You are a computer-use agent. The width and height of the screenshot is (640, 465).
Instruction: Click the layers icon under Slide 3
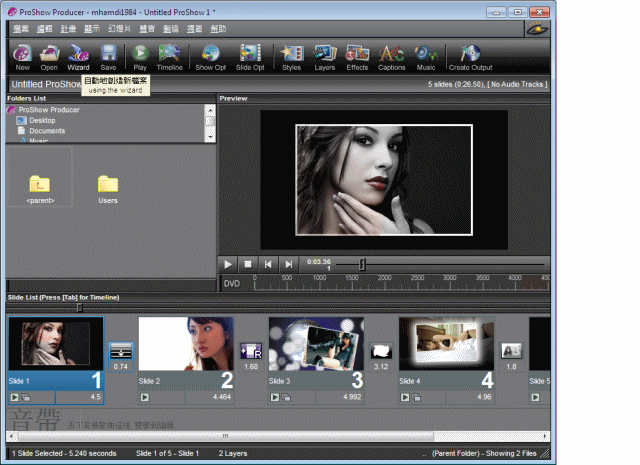286,397
